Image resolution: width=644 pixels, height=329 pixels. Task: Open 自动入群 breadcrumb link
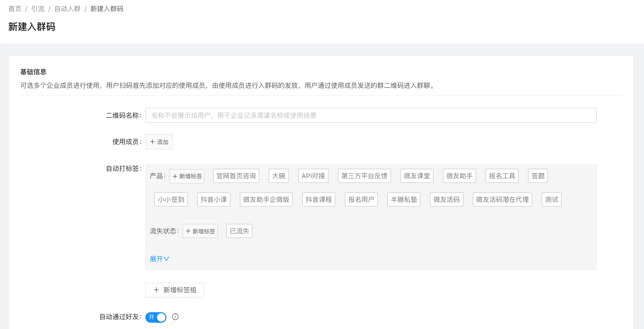click(x=67, y=9)
